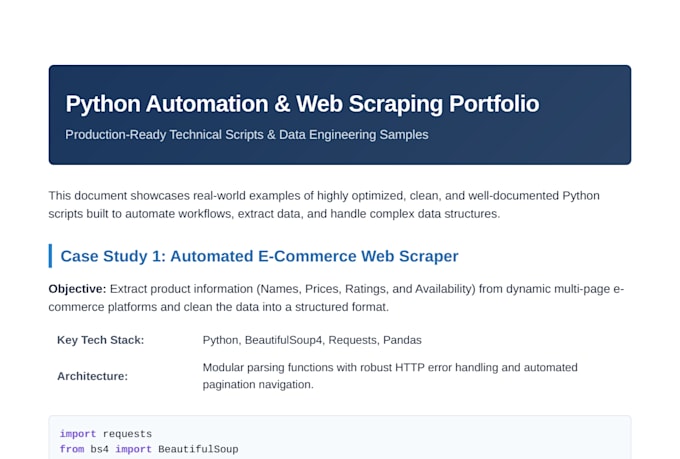Image resolution: width=680 pixels, height=459 pixels.
Task: Click the code line 'from bs4 import BeautifulSoup'
Action: click(x=149, y=449)
